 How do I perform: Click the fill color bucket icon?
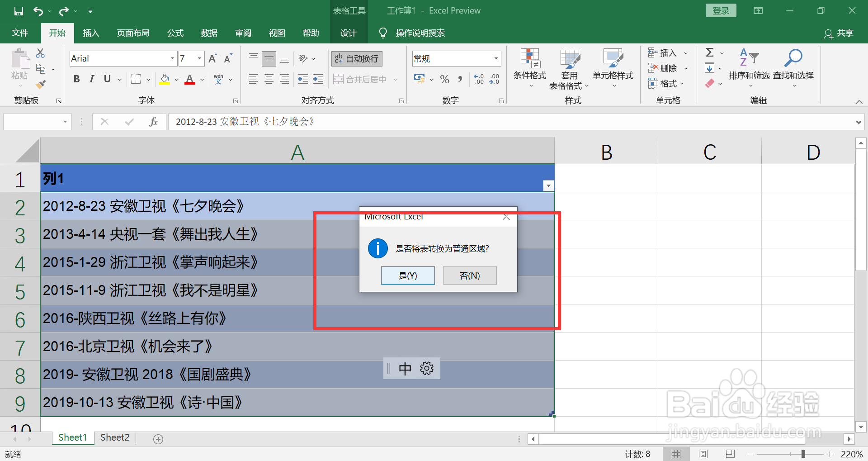point(165,80)
